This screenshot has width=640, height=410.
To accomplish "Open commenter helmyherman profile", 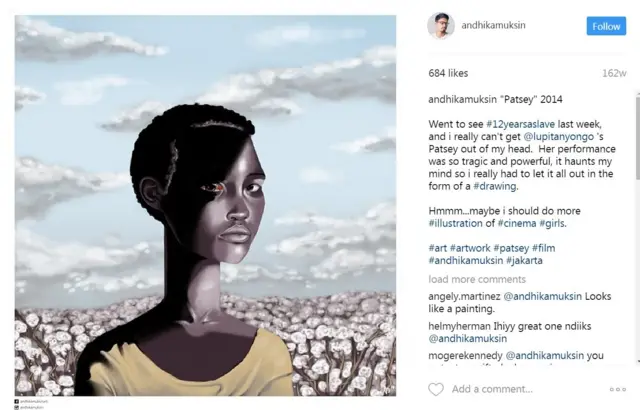I will click(460, 326).
